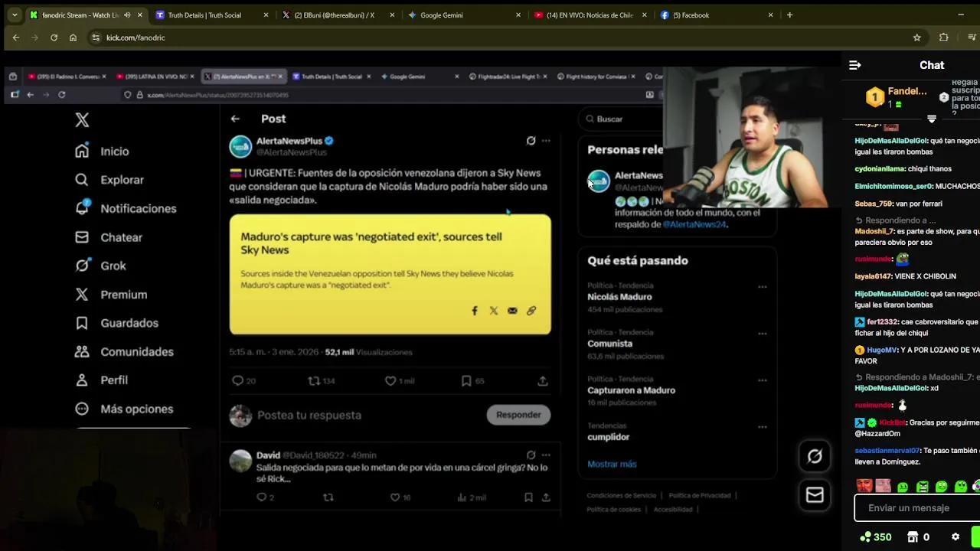
Task: Open Perfil in the X sidebar
Action: coord(101,380)
